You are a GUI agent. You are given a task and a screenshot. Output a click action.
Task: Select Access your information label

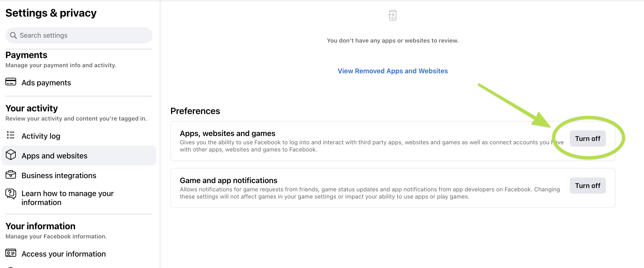tap(63, 254)
